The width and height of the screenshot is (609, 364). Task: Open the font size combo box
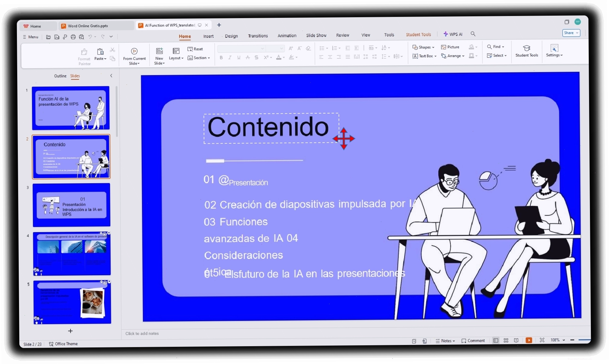275,48
